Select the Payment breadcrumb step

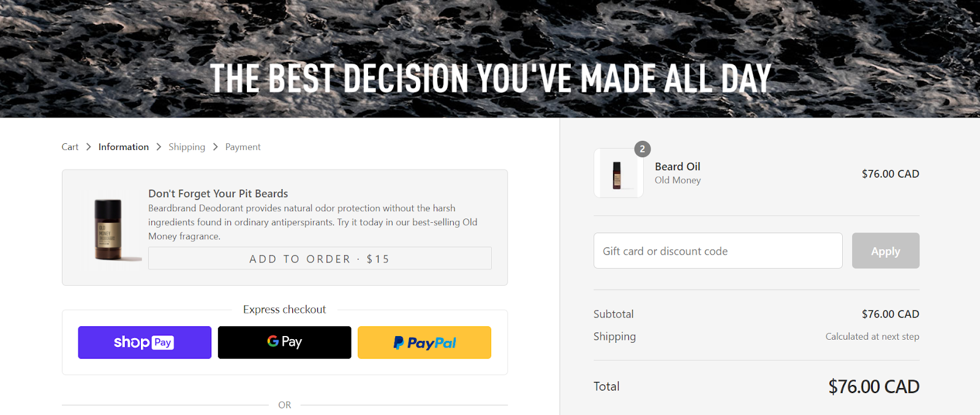243,147
